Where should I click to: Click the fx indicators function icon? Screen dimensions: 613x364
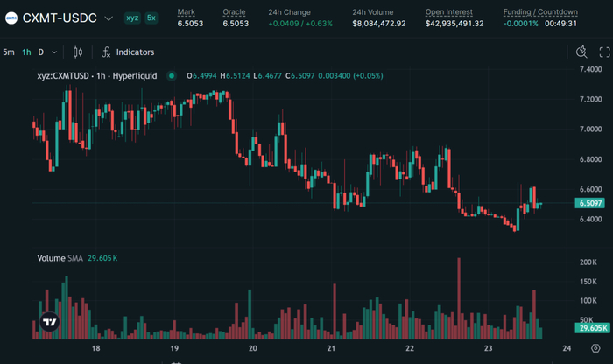[x=106, y=52]
